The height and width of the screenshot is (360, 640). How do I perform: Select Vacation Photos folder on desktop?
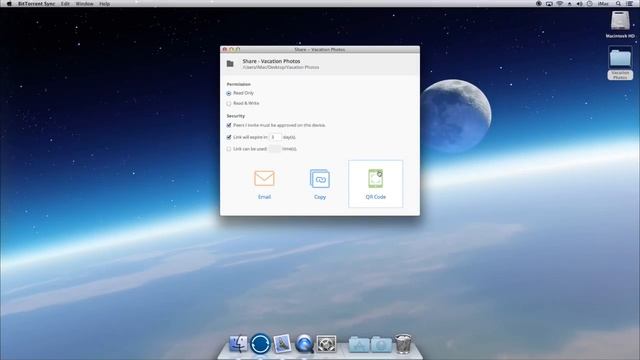tap(620, 63)
